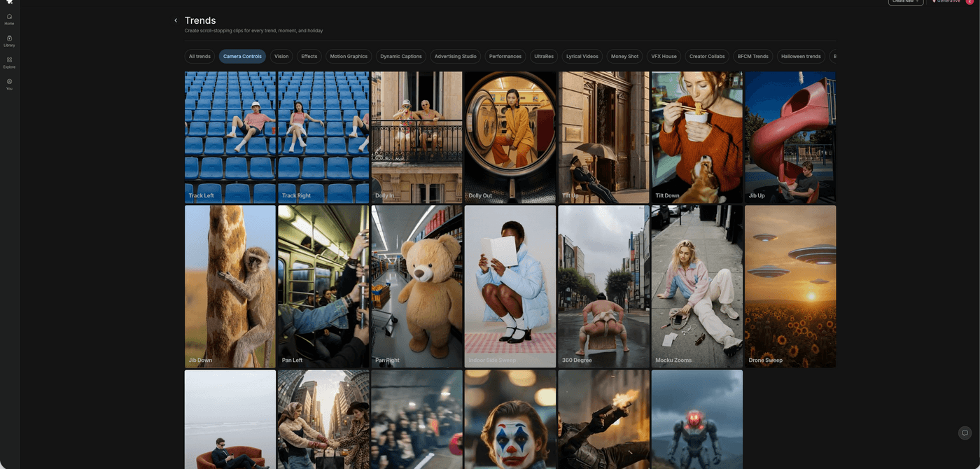
Task: Open the You profile sidebar icon
Action: (x=9, y=84)
